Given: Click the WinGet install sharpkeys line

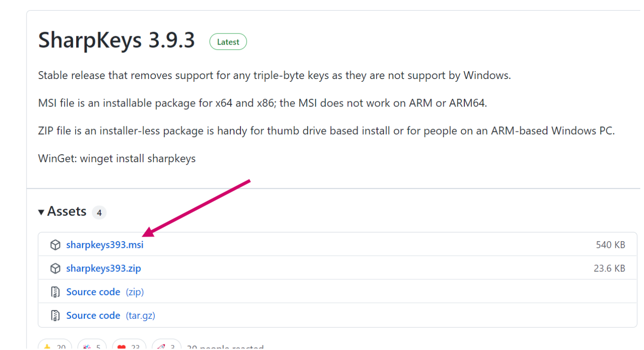Looking at the screenshot, I should [117, 158].
